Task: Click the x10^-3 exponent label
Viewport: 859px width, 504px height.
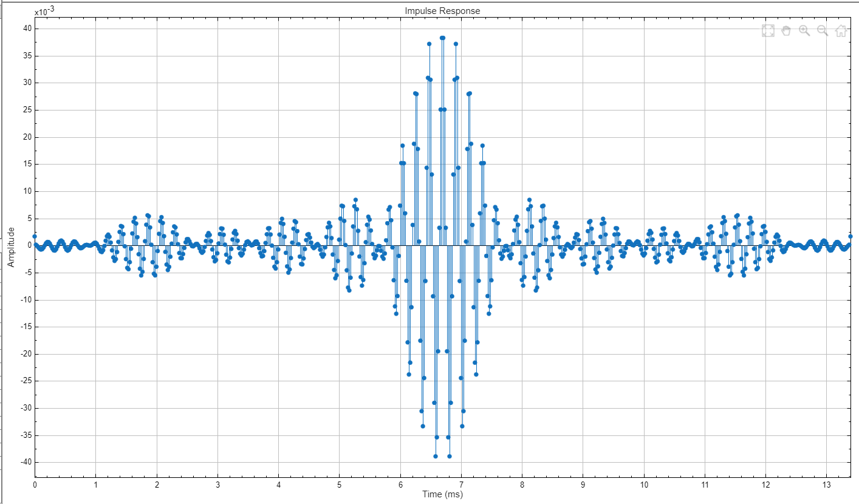Action: (44, 11)
